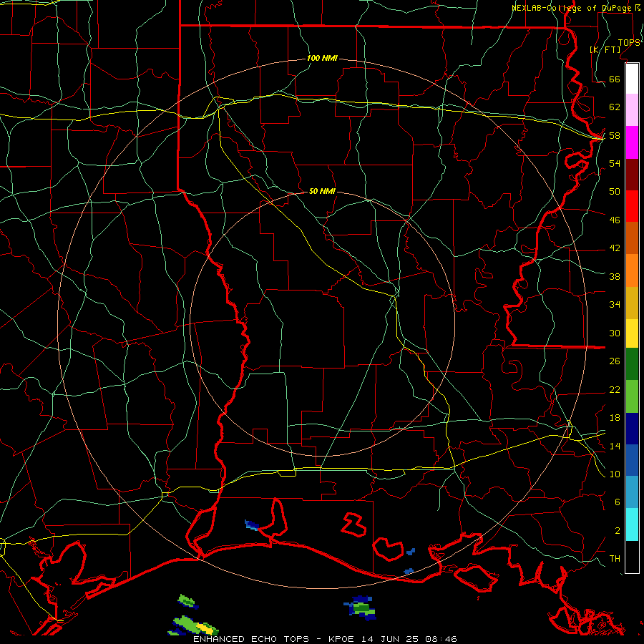The width and height of the screenshot is (644, 644).
Task: Click the '22' legend value label
Action: coord(615,389)
